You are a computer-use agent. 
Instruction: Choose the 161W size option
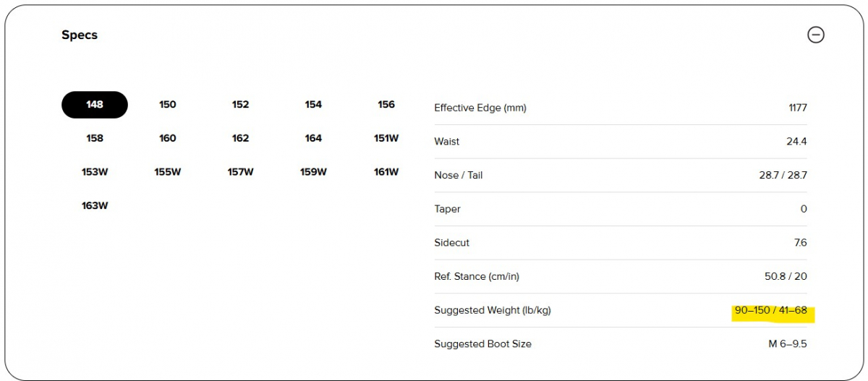point(386,172)
